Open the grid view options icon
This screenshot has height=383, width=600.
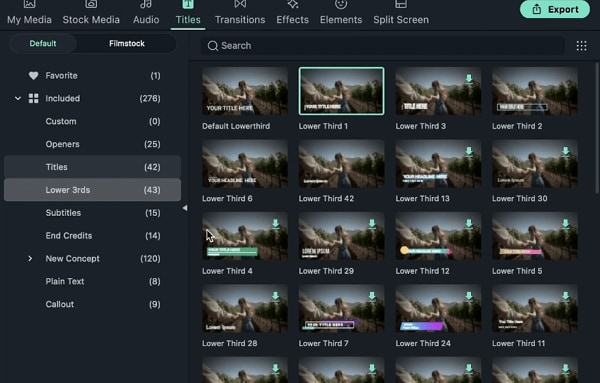click(x=581, y=46)
